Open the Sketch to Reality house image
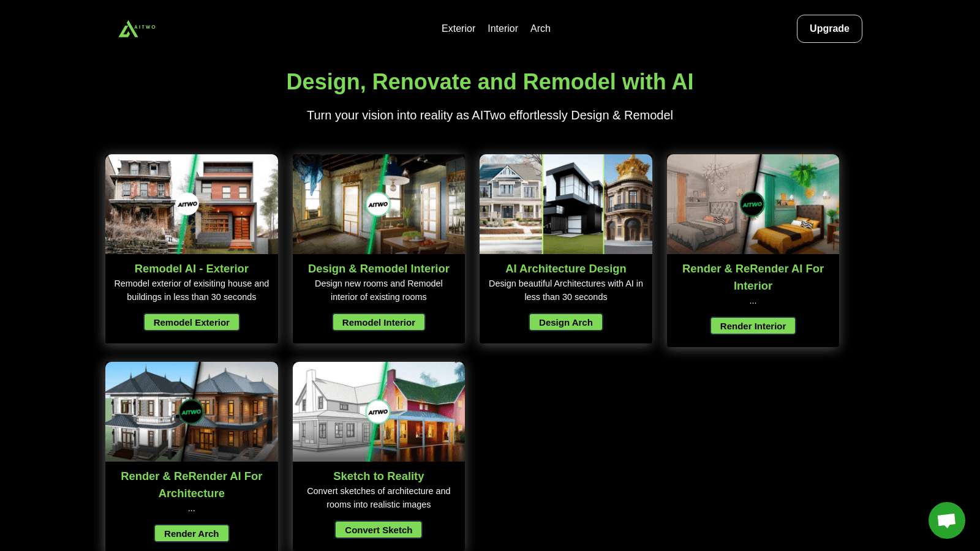The width and height of the screenshot is (980, 551). 379,411
